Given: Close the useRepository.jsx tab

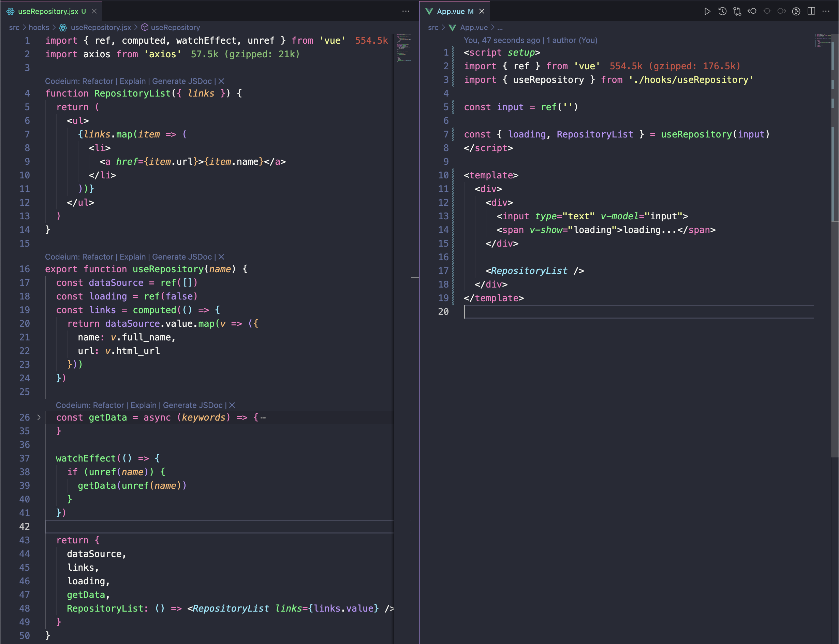Looking at the screenshot, I should point(94,12).
